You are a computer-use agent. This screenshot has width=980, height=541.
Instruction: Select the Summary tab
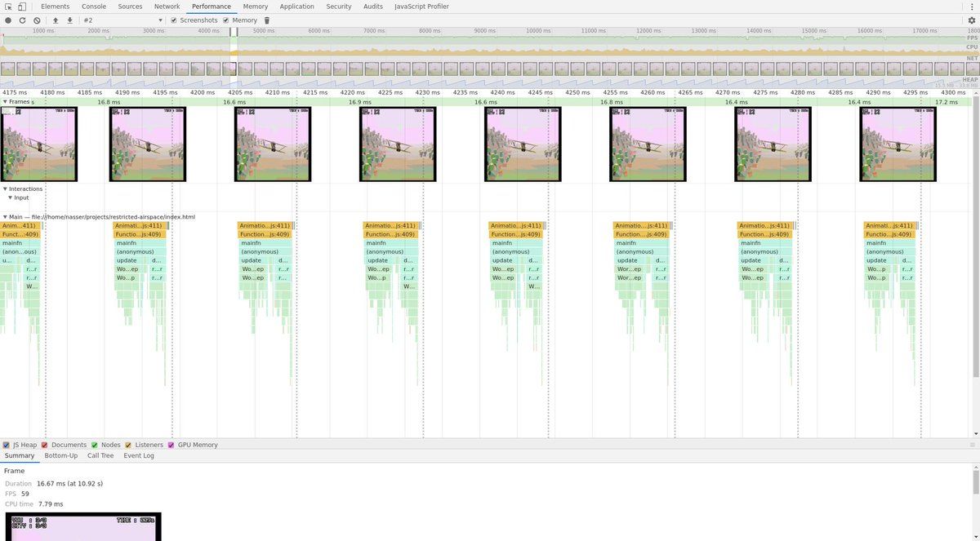click(20, 456)
